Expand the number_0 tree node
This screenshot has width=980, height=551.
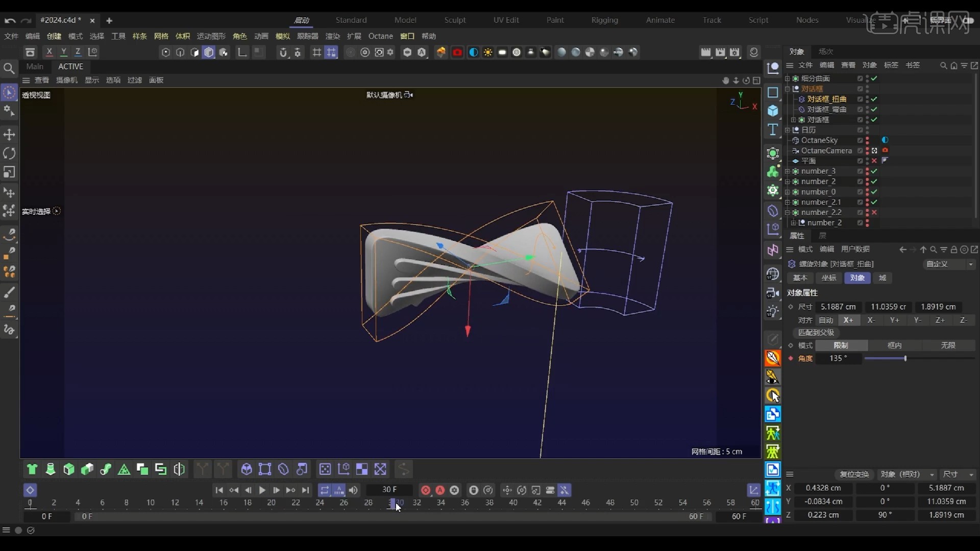[x=787, y=192]
